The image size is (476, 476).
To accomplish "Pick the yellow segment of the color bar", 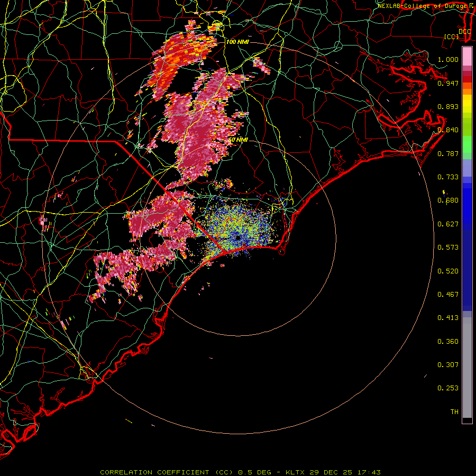I will point(467,104).
